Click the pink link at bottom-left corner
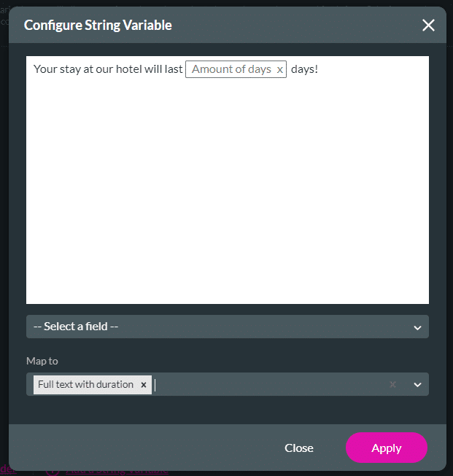 click(7, 471)
